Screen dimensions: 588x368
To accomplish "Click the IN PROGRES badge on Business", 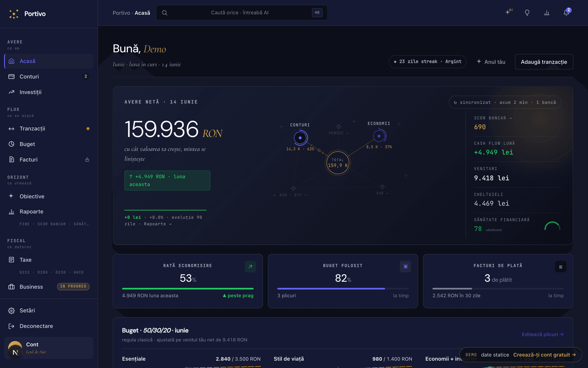I will pos(73,286).
